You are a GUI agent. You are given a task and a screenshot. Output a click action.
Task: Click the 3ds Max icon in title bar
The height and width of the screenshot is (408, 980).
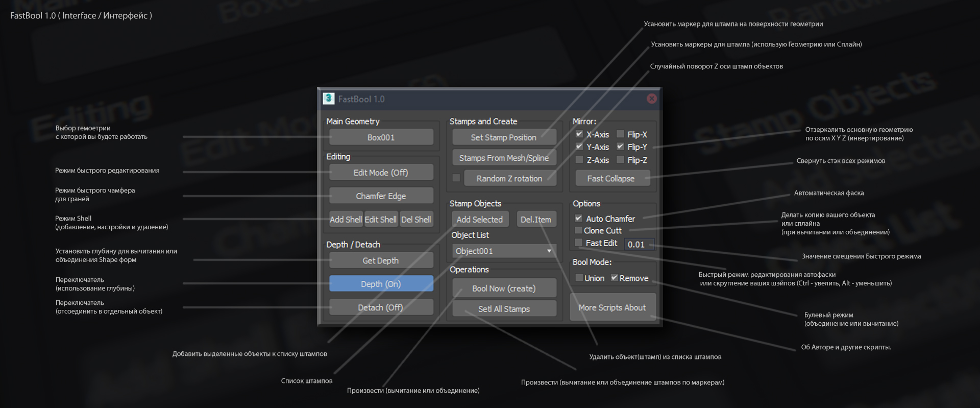tap(328, 99)
